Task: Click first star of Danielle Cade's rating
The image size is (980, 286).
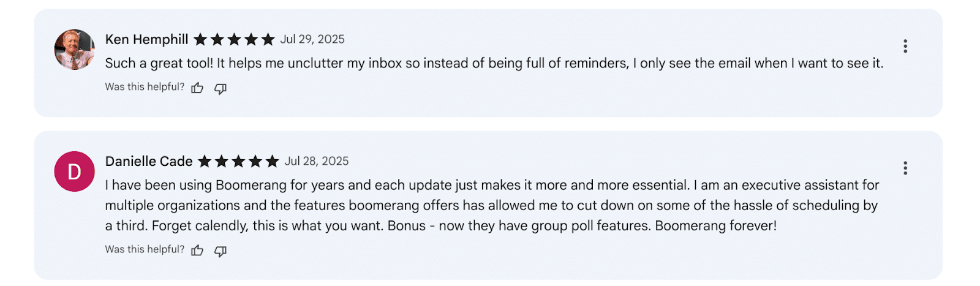Action: click(205, 162)
